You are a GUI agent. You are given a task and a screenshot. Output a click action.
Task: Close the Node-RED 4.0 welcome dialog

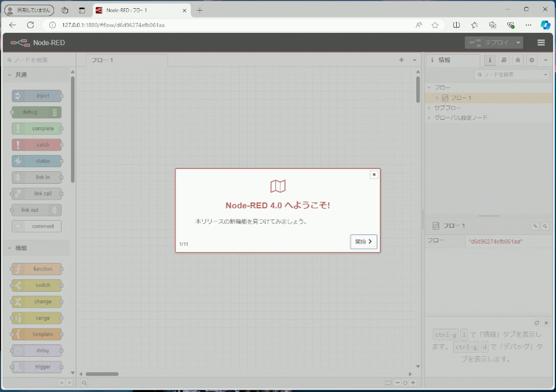click(x=374, y=174)
